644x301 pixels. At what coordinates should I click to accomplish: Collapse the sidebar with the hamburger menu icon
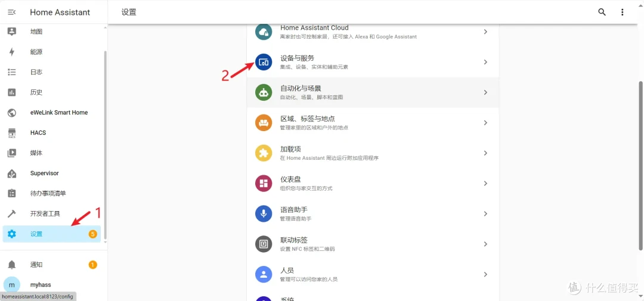(12, 12)
